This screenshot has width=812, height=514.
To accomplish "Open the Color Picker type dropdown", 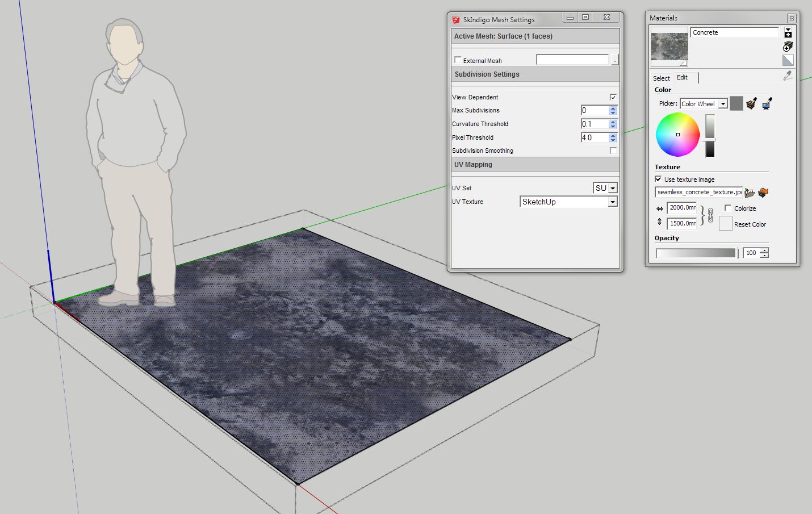I will click(x=723, y=104).
